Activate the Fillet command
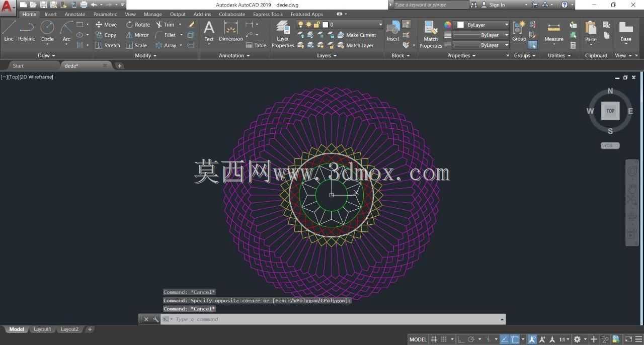Screen dimensions: 644x345 [x=166, y=35]
